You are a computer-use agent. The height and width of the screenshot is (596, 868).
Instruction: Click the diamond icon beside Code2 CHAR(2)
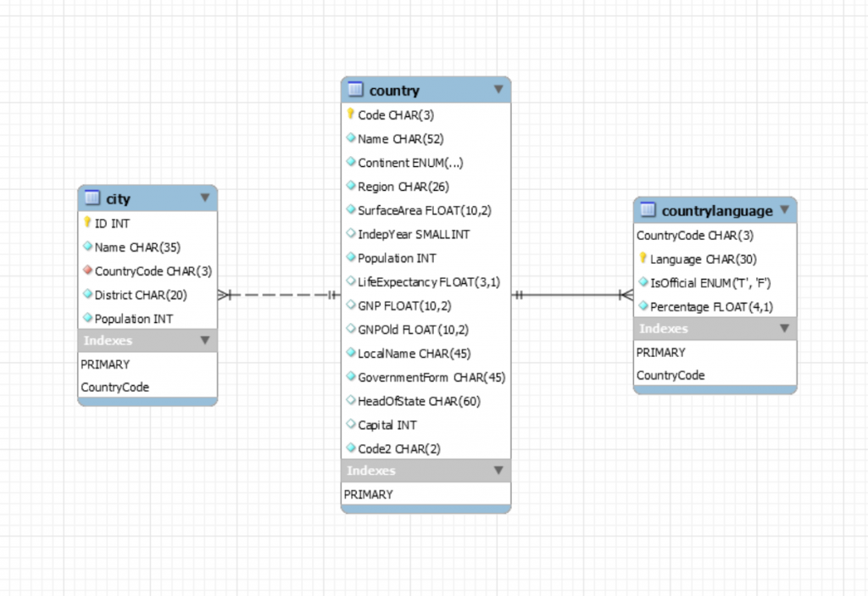[x=350, y=448]
